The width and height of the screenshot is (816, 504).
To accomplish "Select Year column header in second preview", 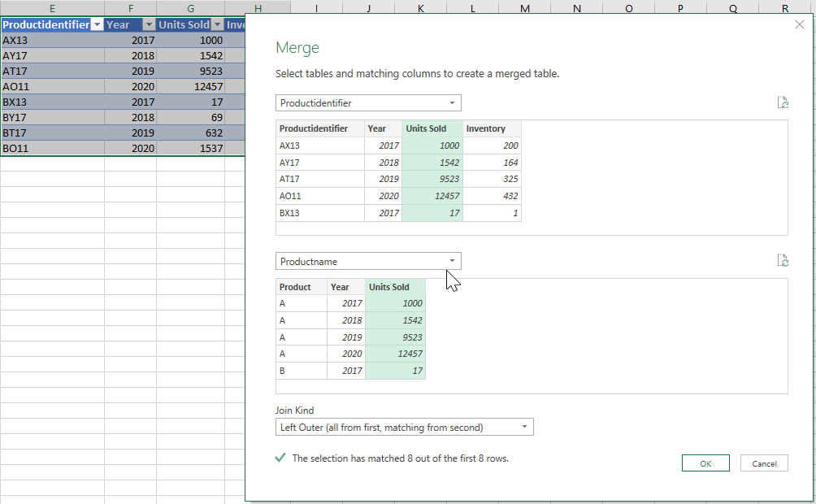I will click(x=340, y=287).
